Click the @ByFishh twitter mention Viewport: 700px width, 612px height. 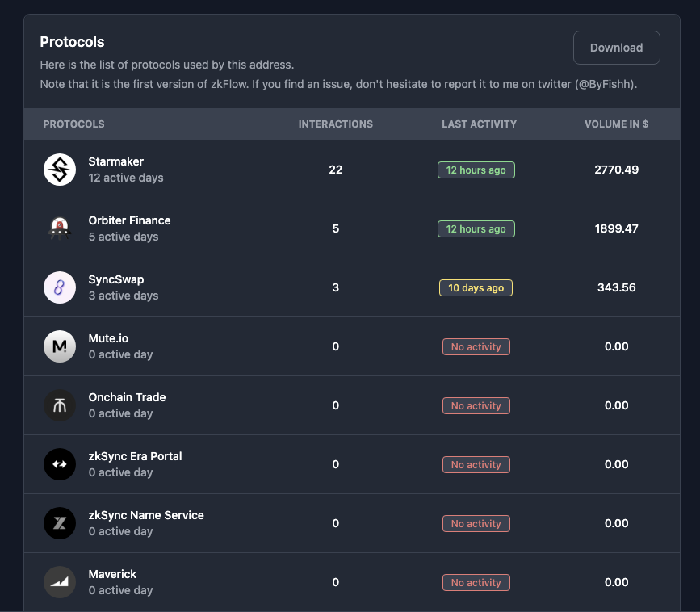pyautogui.click(x=605, y=84)
